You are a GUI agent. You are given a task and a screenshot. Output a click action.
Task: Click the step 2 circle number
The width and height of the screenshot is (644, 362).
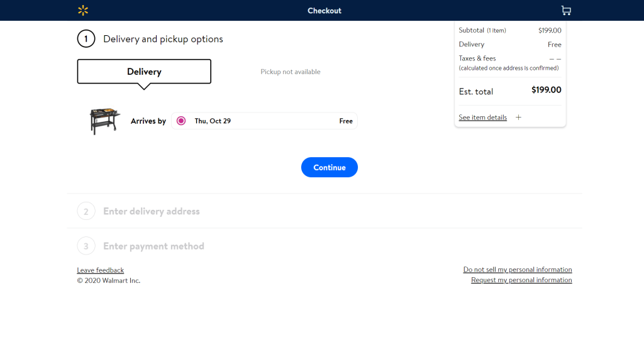[x=86, y=211]
